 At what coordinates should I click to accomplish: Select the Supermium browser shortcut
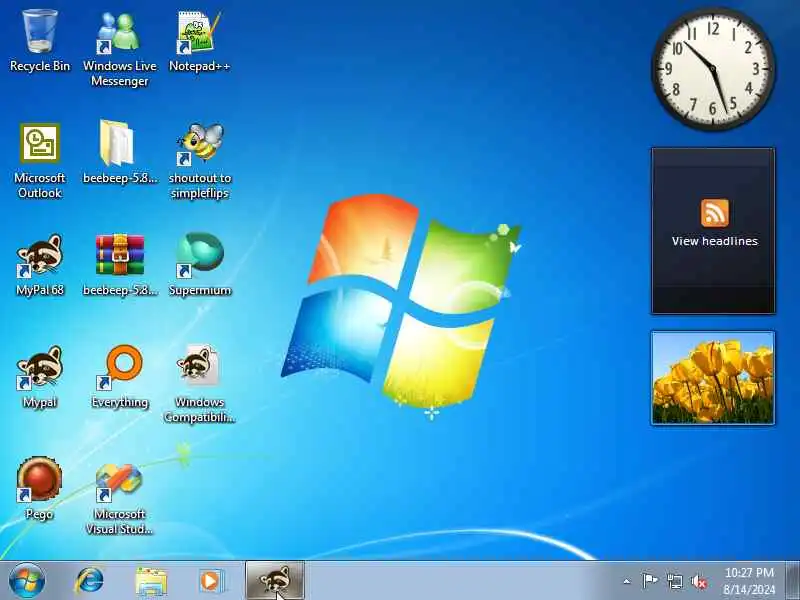(x=199, y=265)
